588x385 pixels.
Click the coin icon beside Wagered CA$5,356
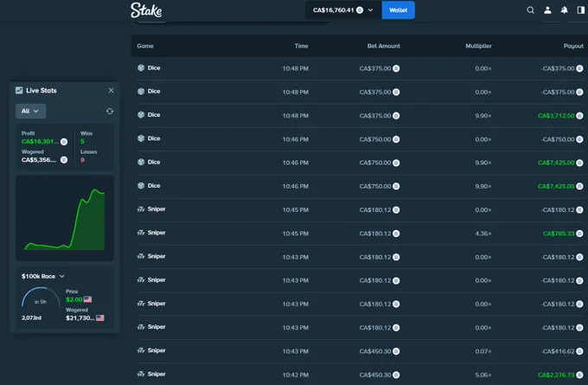tap(64, 160)
